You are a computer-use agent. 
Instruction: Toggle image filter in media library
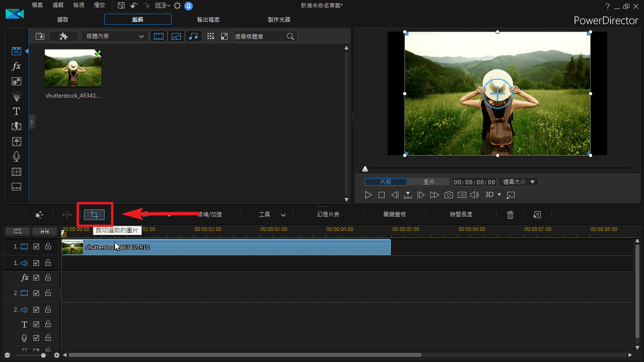click(x=176, y=36)
